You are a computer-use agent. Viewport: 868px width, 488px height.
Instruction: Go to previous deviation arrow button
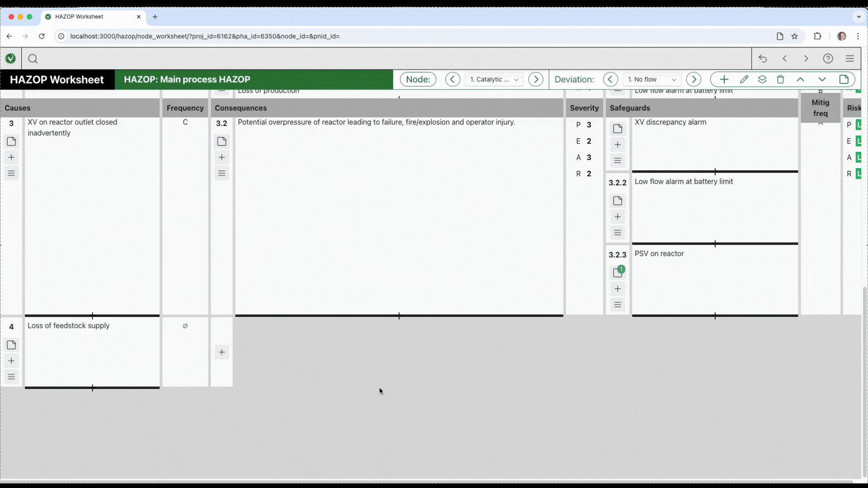[x=610, y=80]
